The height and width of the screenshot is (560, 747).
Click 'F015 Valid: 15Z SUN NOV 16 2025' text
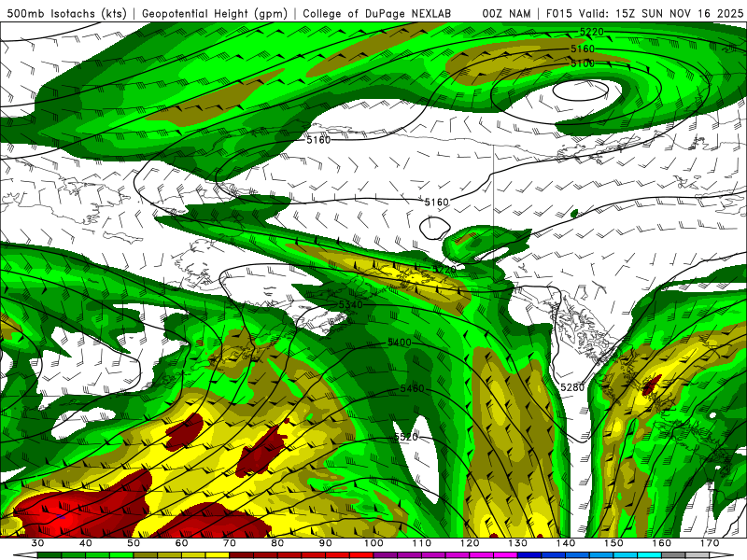pos(644,13)
